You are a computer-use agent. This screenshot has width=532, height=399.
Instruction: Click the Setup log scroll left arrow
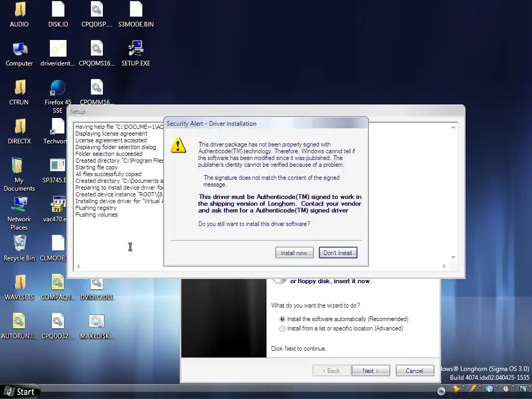point(78,267)
